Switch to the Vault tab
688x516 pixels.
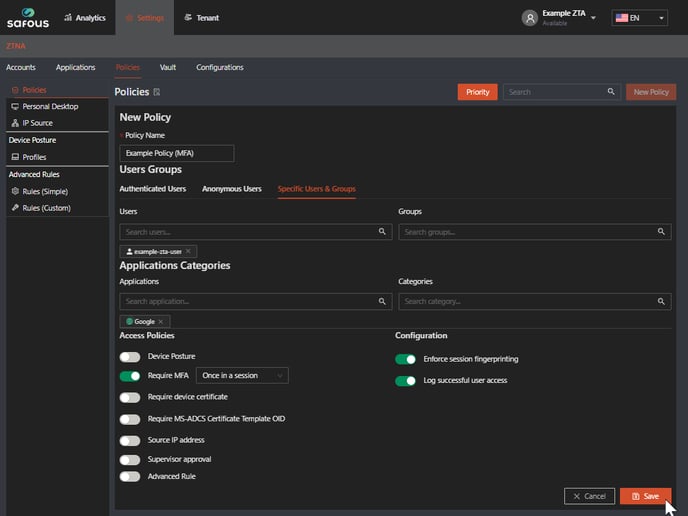[x=168, y=67]
